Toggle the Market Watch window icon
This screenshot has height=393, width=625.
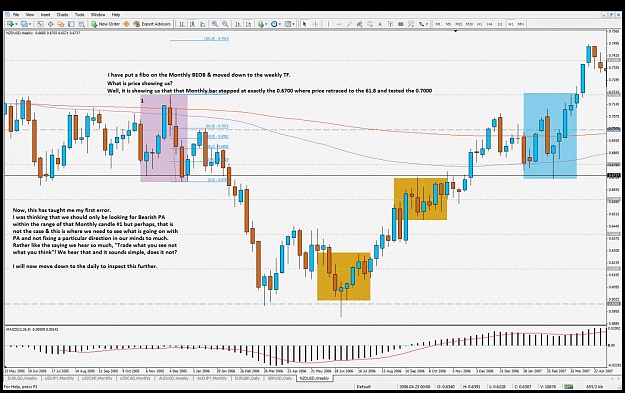click(x=40, y=24)
